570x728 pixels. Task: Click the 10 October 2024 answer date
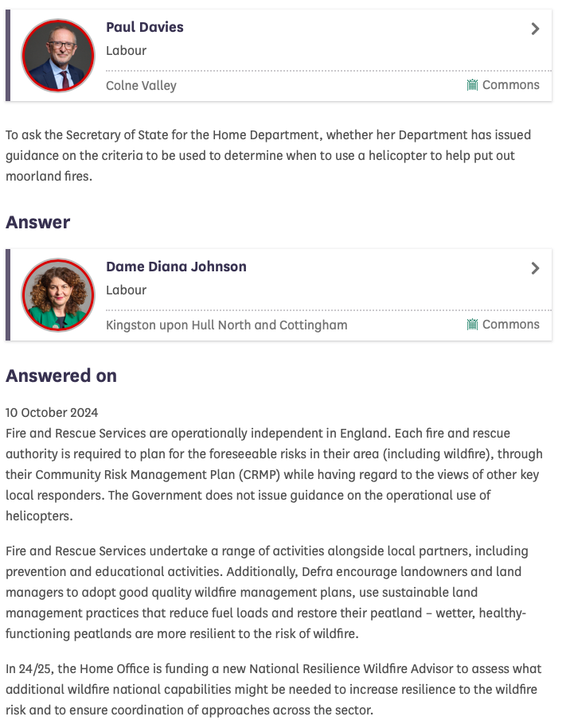pyautogui.click(x=52, y=412)
